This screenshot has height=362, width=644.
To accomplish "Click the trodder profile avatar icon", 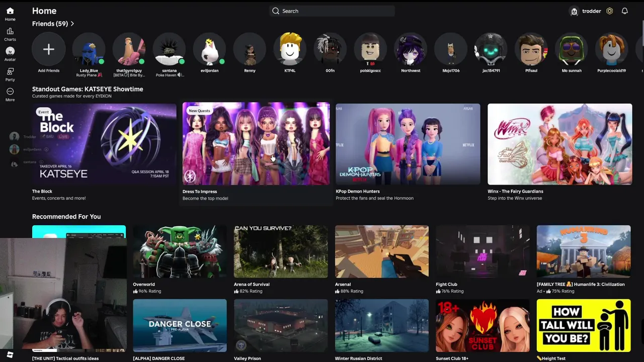I will 574,11.
